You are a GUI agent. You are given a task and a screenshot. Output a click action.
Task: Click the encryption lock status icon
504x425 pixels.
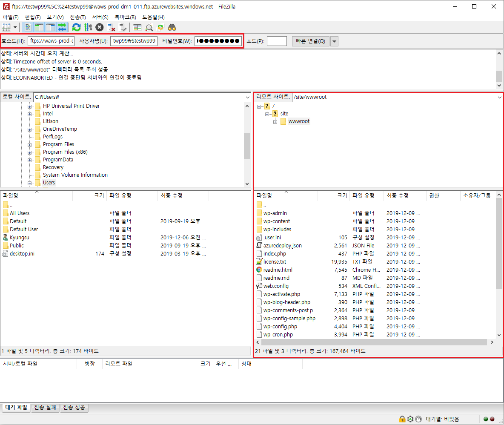coord(402,419)
